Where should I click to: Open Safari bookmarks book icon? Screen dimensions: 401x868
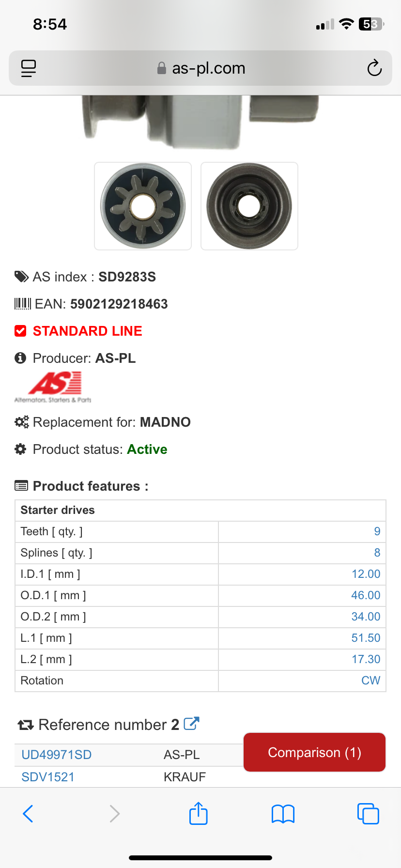pos(283,814)
